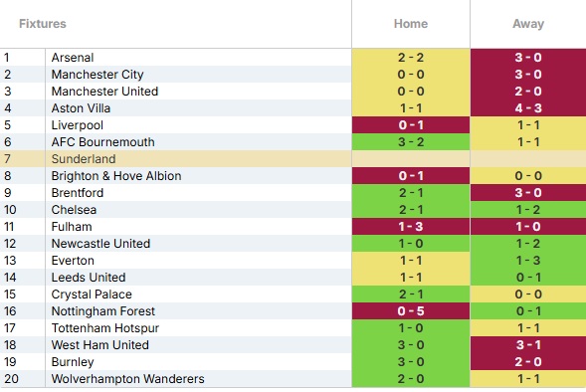Select the Home column header
Image resolution: width=586 pixels, height=392 pixels.
(411, 24)
